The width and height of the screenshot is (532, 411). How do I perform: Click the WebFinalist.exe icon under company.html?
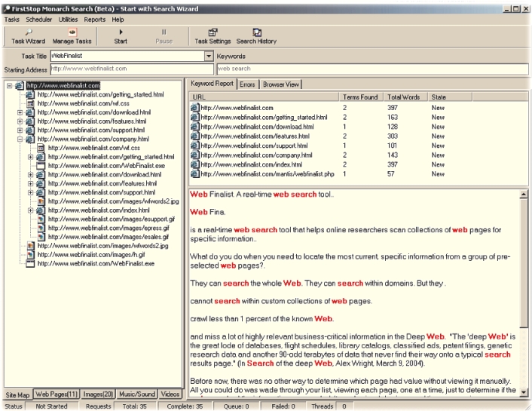point(41,166)
